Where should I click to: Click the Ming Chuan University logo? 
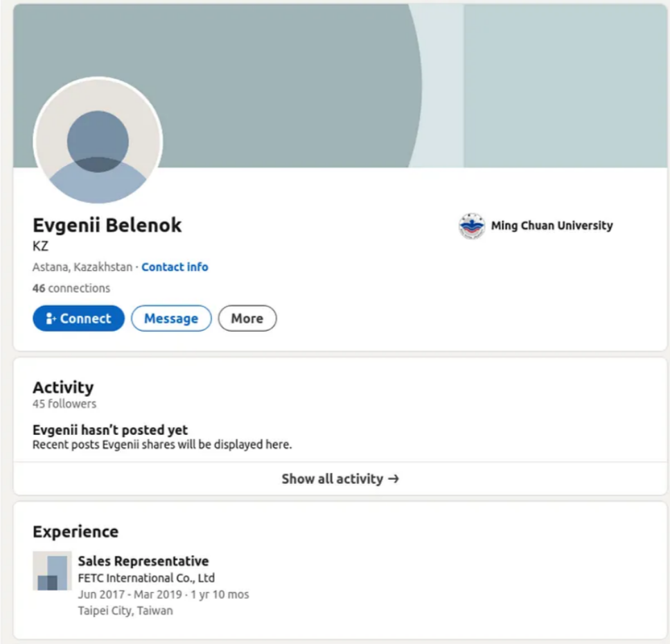pyautogui.click(x=472, y=226)
